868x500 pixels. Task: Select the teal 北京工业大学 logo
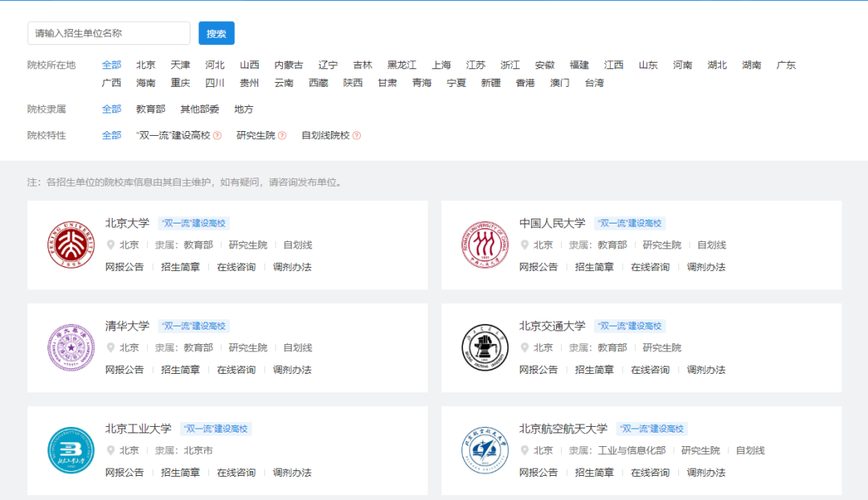(x=71, y=450)
